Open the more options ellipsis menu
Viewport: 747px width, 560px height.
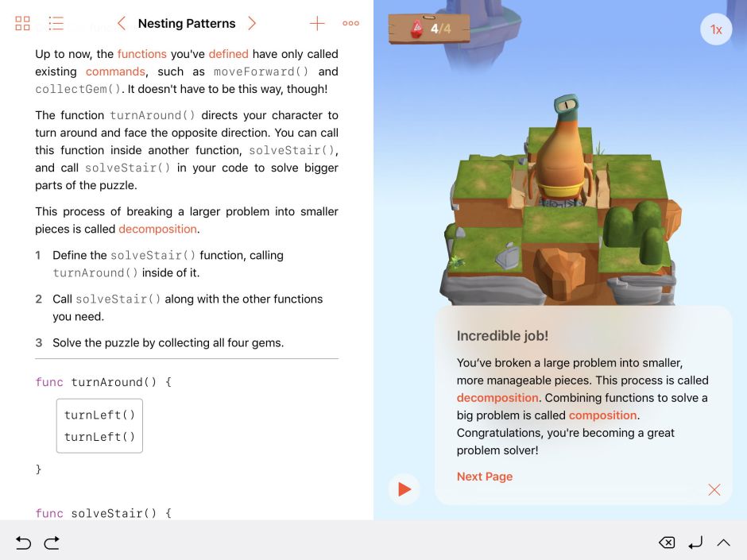point(350,23)
